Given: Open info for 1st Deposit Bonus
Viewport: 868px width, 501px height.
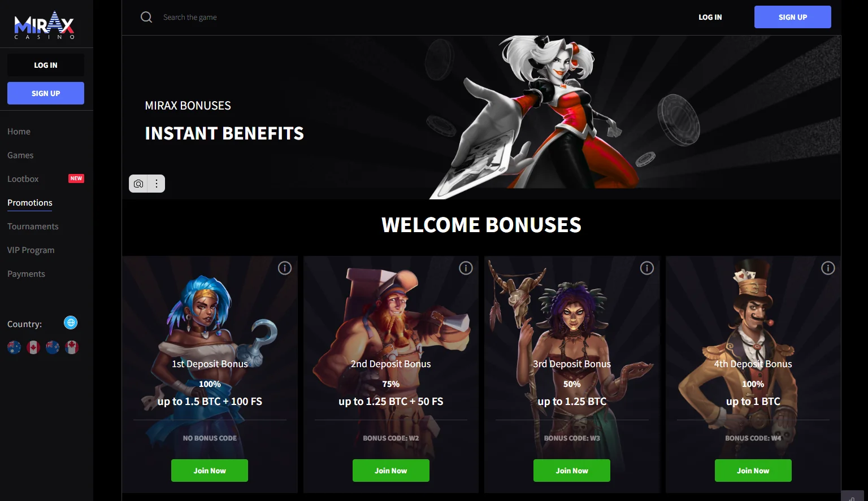Looking at the screenshot, I should pyautogui.click(x=285, y=268).
